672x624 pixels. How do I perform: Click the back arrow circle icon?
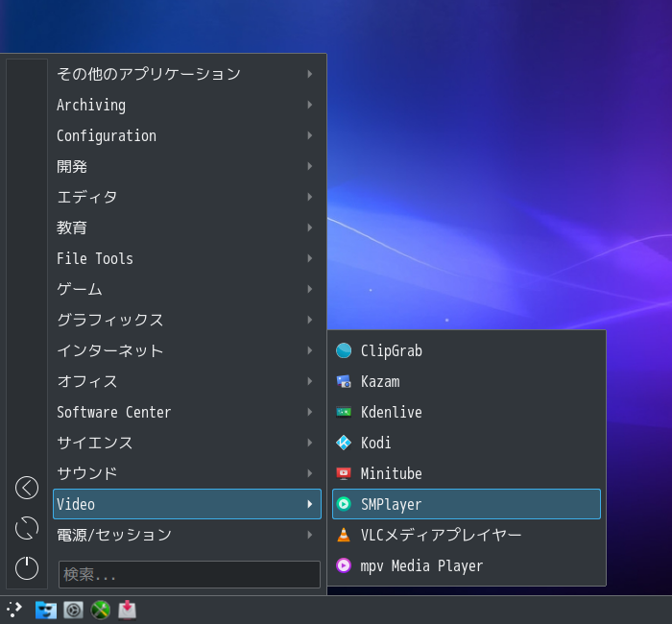pos(27,488)
